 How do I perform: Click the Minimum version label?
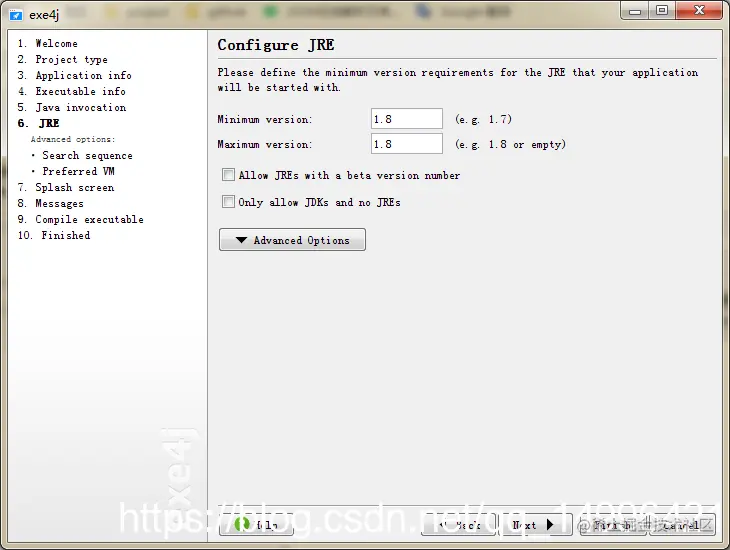[x=264, y=120]
